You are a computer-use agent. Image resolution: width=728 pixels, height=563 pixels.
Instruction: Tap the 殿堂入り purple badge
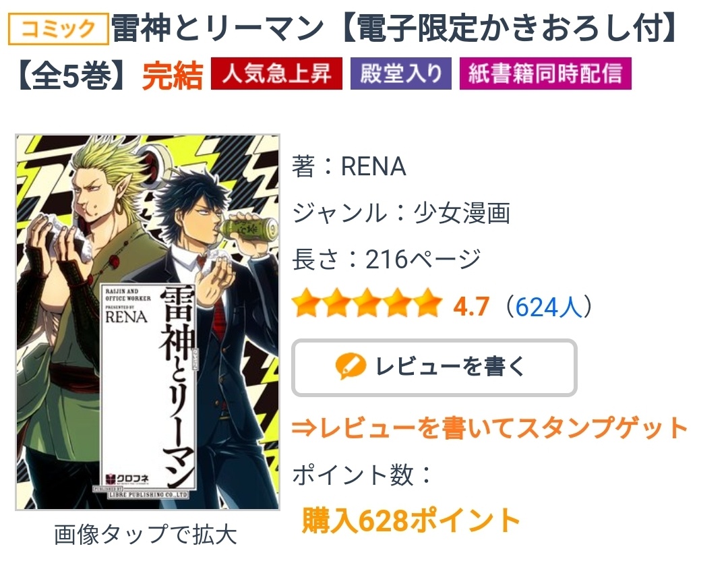pos(400,73)
